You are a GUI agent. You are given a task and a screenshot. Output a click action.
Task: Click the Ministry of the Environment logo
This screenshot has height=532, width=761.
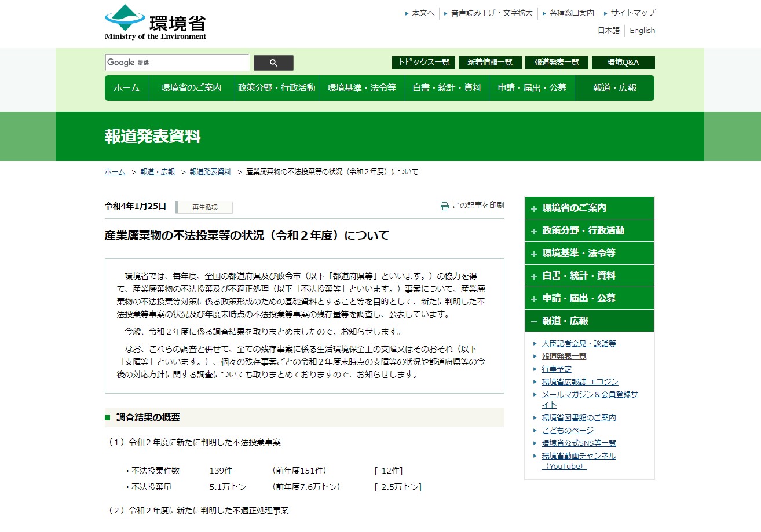coord(155,23)
